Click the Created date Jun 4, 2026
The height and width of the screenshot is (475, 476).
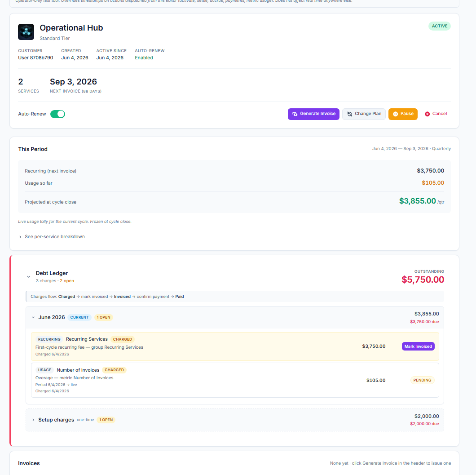click(75, 58)
